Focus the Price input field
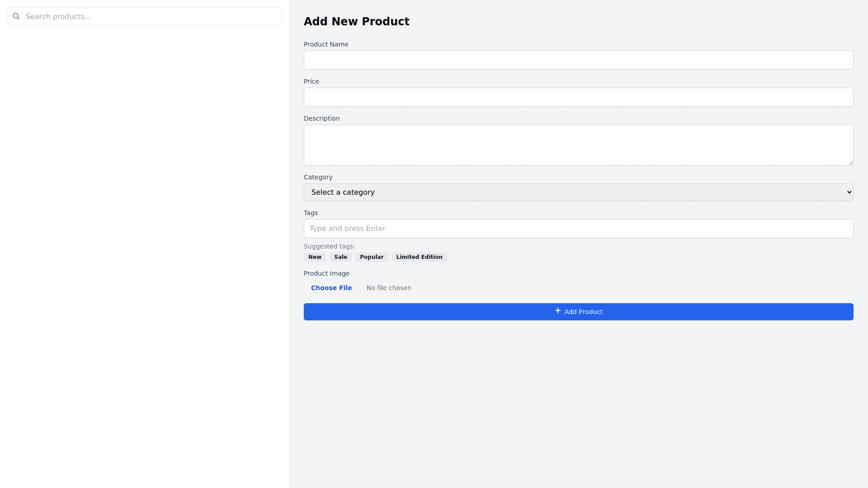Image resolution: width=868 pixels, height=488 pixels. (578, 97)
